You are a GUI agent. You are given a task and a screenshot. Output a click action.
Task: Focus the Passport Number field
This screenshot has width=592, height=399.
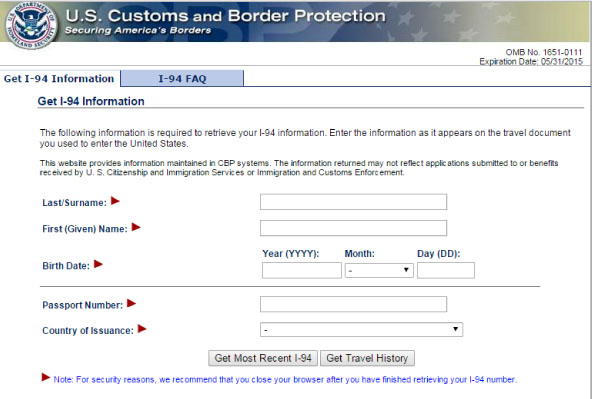click(353, 304)
